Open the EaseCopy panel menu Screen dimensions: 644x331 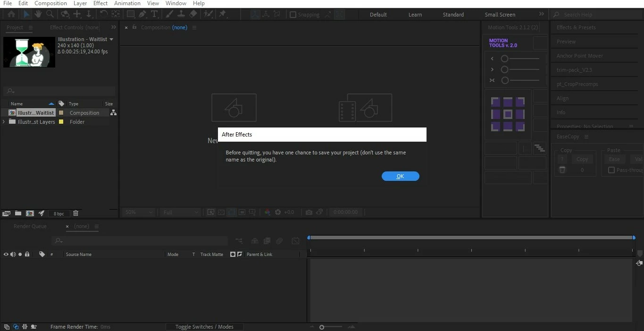pyautogui.click(x=586, y=136)
